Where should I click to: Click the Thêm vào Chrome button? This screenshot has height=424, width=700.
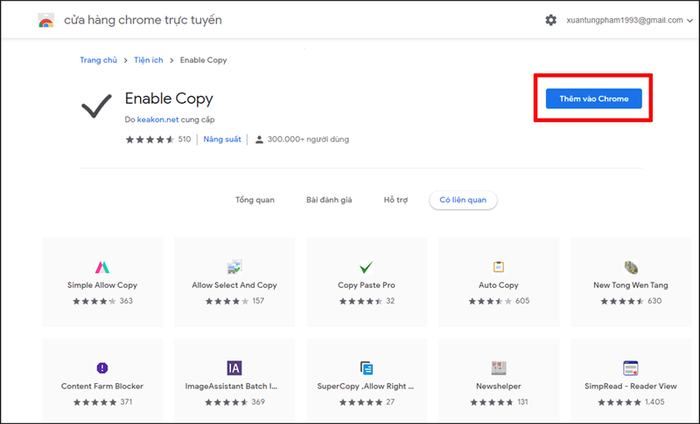point(594,99)
